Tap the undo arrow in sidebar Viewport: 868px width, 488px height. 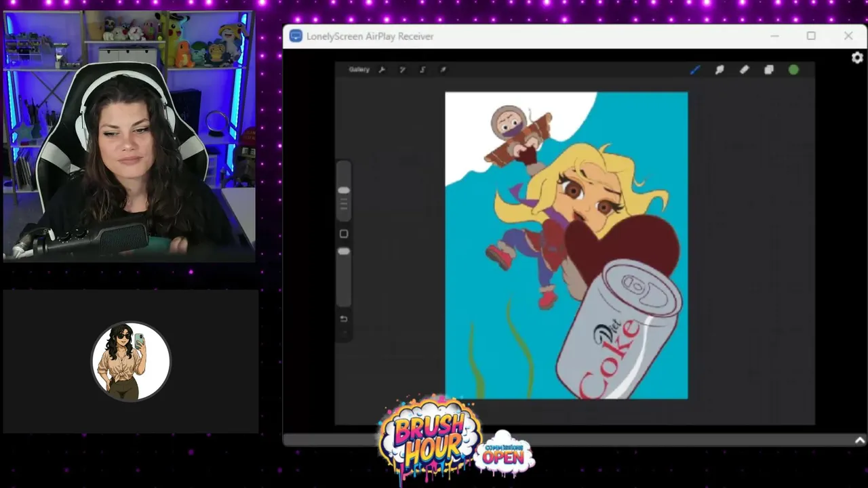pyautogui.click(x=344, y=319)
